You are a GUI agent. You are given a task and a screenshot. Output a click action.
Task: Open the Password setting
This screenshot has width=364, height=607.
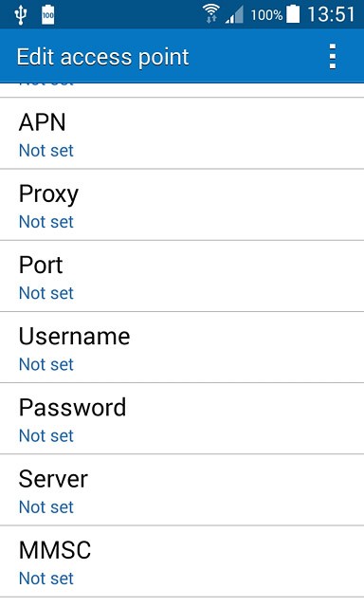(x=182, y=418)
